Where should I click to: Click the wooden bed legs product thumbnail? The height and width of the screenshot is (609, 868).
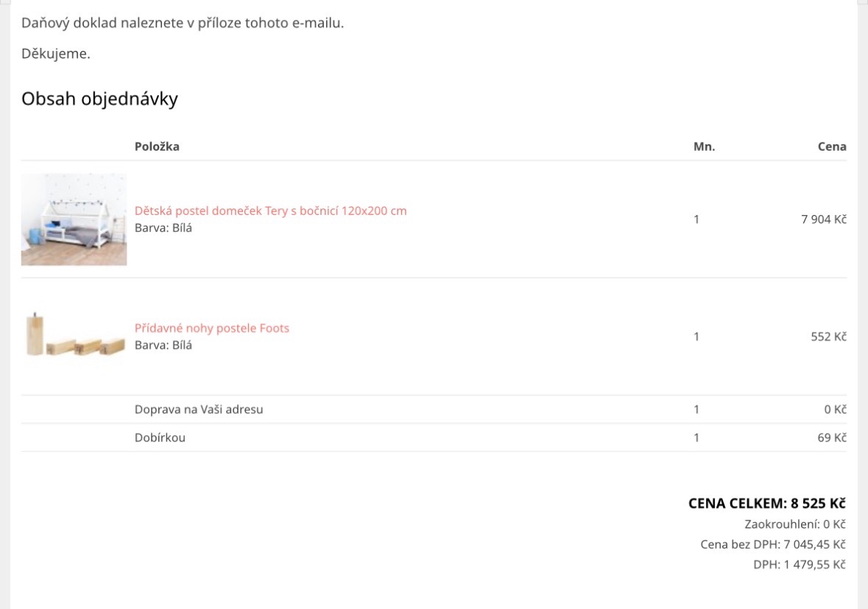pyautogui.click(x=74, y=337)
